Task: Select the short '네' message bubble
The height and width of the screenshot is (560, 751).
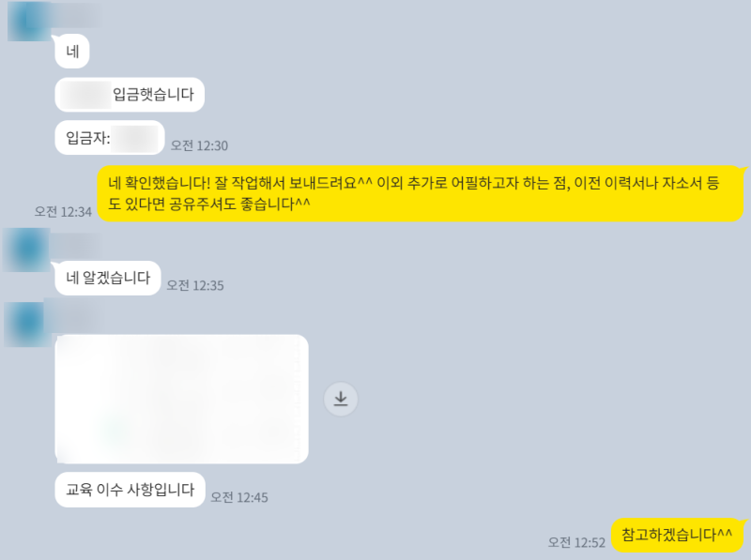Action: [x=72, y=52]
